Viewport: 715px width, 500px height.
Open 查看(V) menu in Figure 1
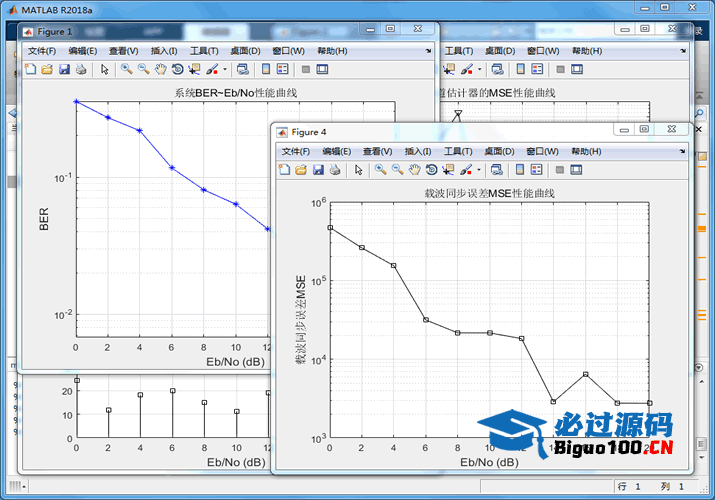[x=124, y=51]
